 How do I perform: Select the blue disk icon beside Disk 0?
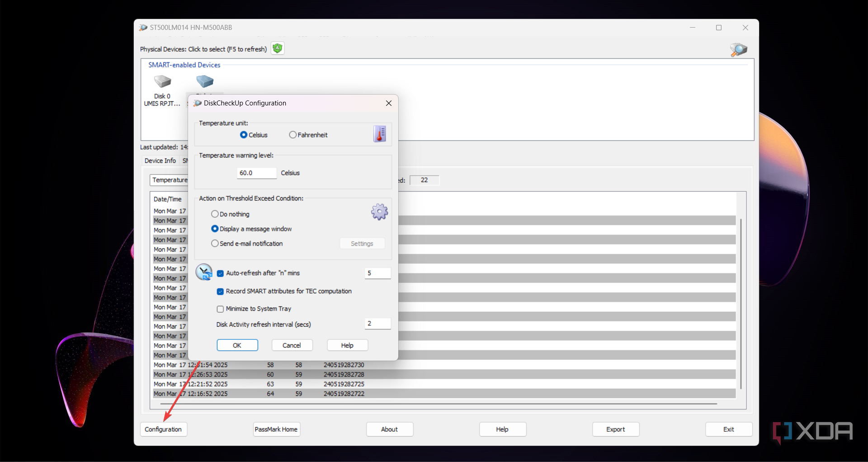(205, 81)
